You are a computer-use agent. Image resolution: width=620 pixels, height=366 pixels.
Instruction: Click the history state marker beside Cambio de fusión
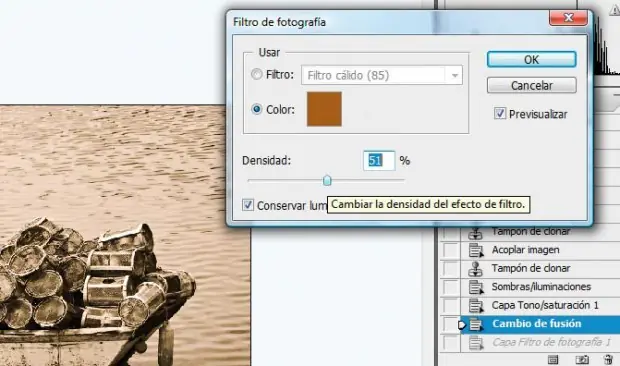click(x=461, y=325)
